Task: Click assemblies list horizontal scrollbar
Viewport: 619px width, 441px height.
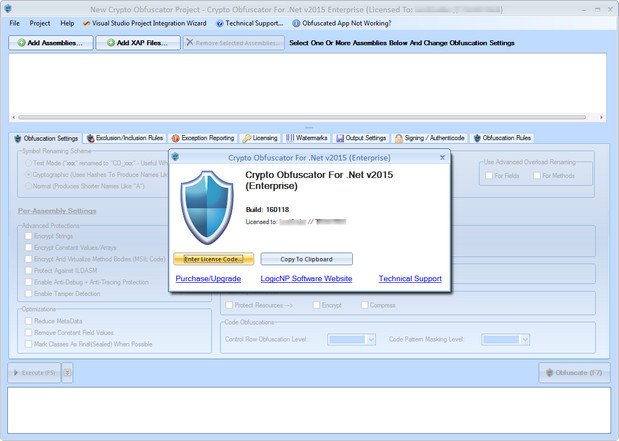Action: [x=302, y=117]
